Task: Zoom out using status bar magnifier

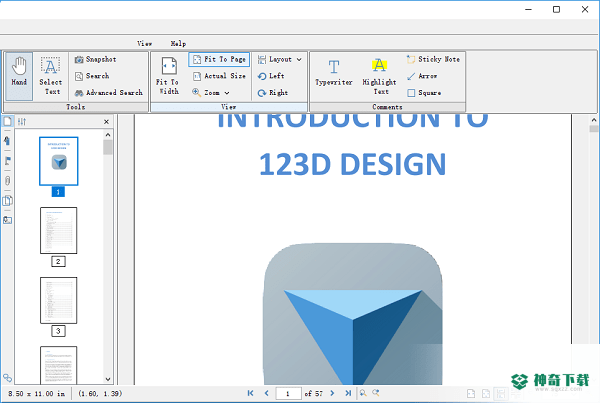Action: point(363,393)
